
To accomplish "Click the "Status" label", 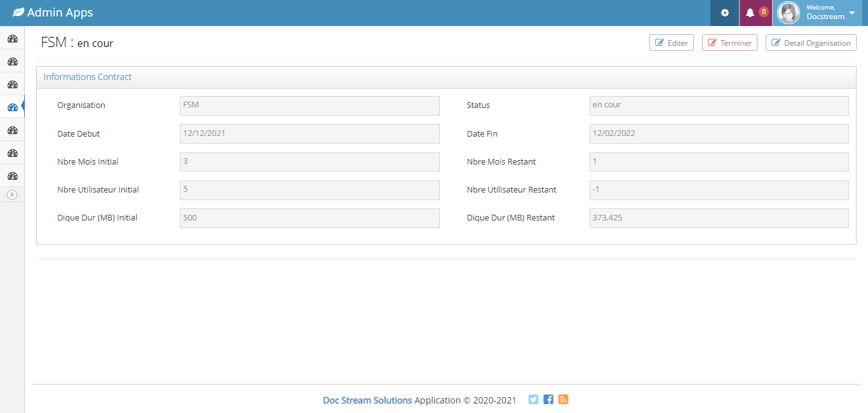I will (x=478, y=105).
